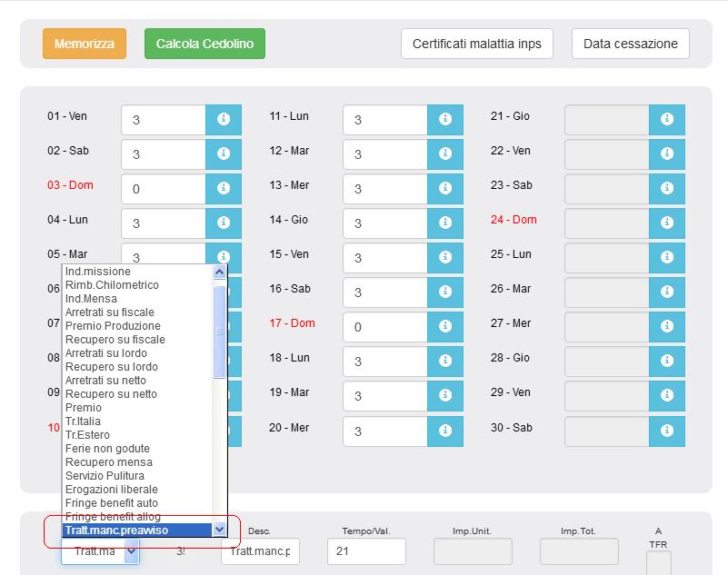Viewport: 728px width, 575px height.
Task: Tick the TFR checkbox
Action: 658,563
